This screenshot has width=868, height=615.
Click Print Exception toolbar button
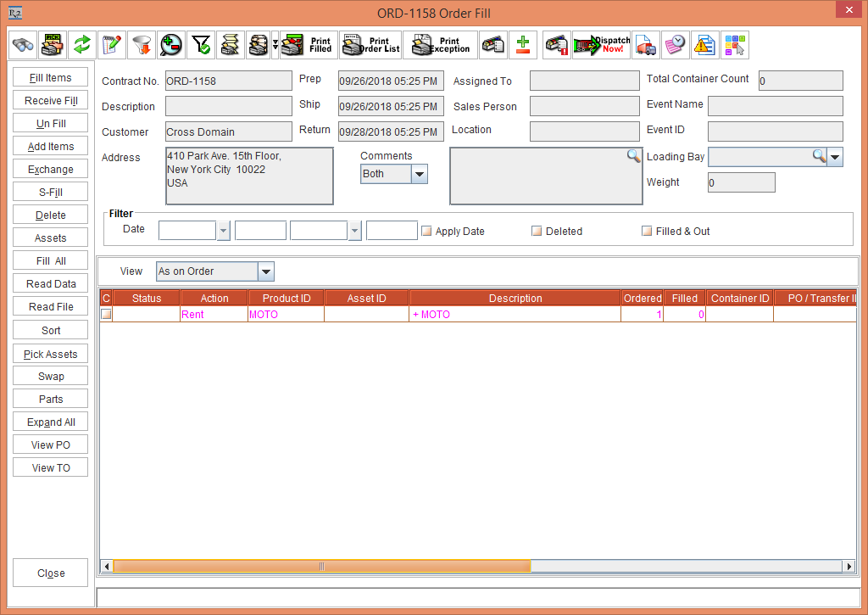click(441, 45)
